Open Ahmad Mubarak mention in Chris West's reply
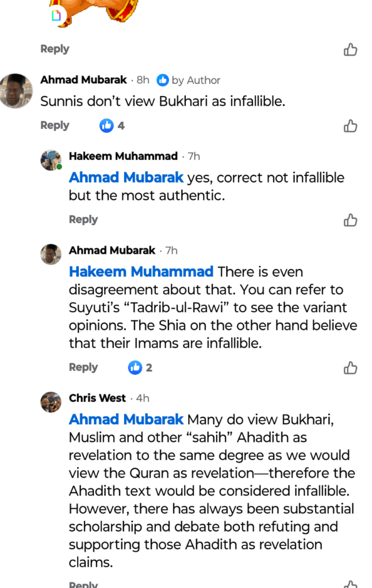372x588 pixels. [x=126, y=419]
